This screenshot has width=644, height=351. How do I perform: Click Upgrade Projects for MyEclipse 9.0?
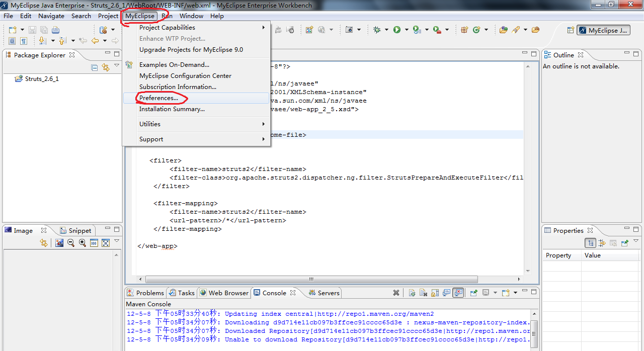click(x=196, y=50)
